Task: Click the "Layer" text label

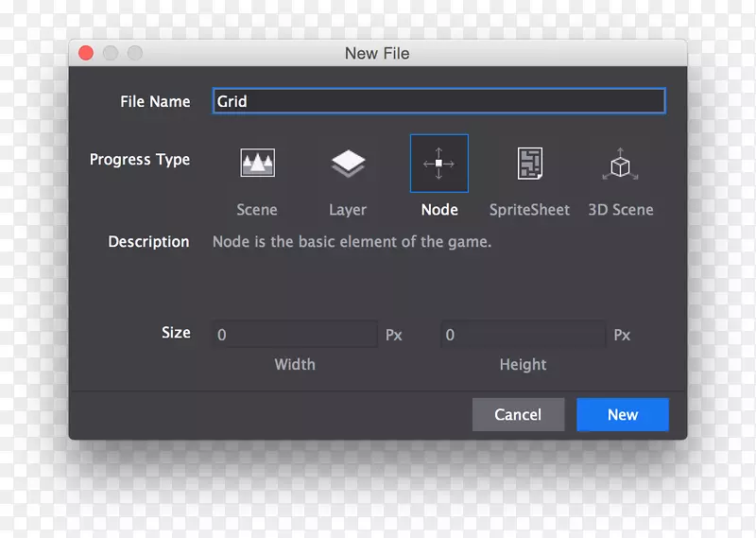Action: [x=348, y=210]
